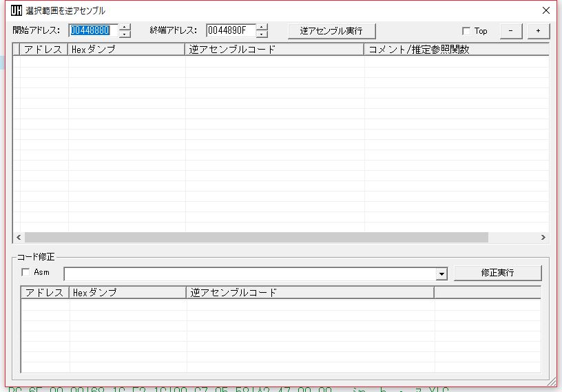Click the コード修正 code text field
This screenshot has width=562, height=392.
point(250,274)
